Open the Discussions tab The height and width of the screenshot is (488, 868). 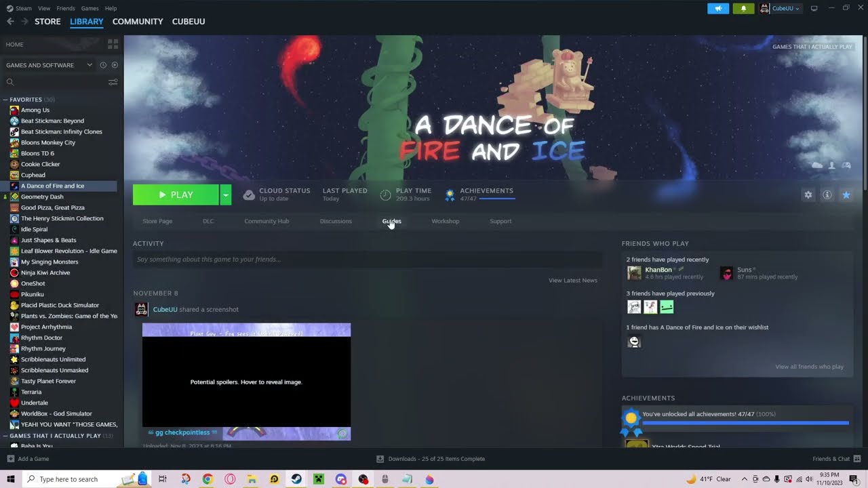click(336, 221)
